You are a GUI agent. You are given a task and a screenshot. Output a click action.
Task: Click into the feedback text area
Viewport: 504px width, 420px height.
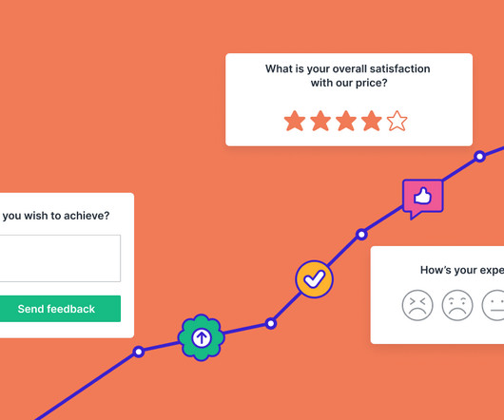pyautogui.click(x=60, y=258)
